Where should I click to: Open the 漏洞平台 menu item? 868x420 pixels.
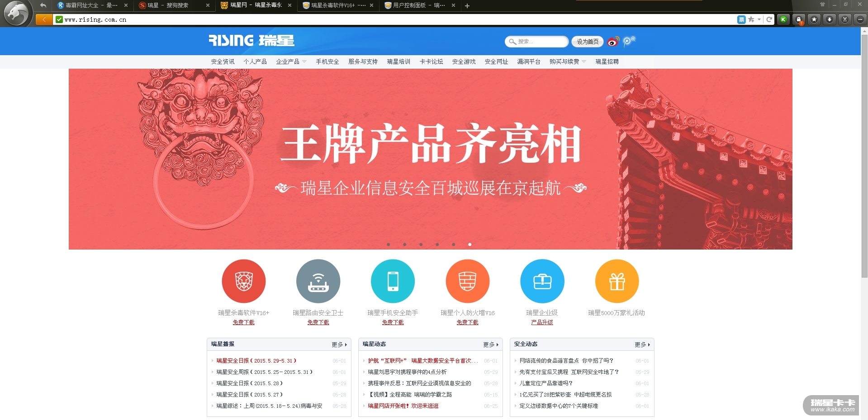click(529, 61)
